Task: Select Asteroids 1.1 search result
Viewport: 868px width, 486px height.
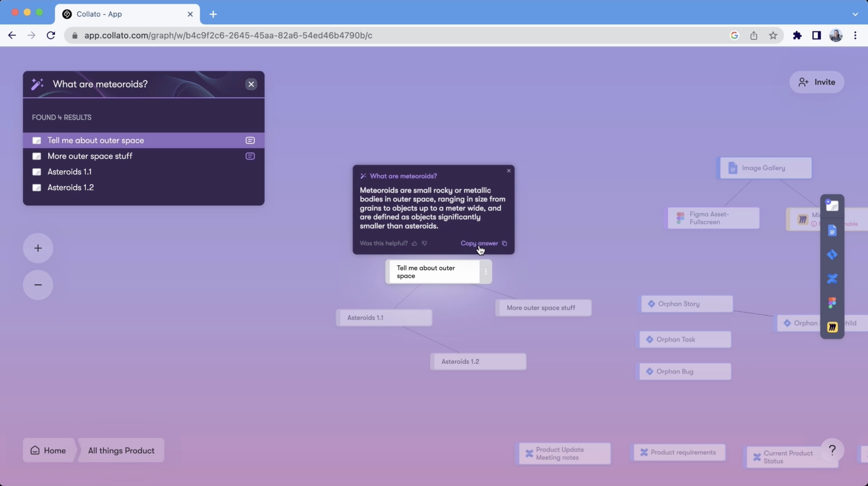Action: point(69,172)
